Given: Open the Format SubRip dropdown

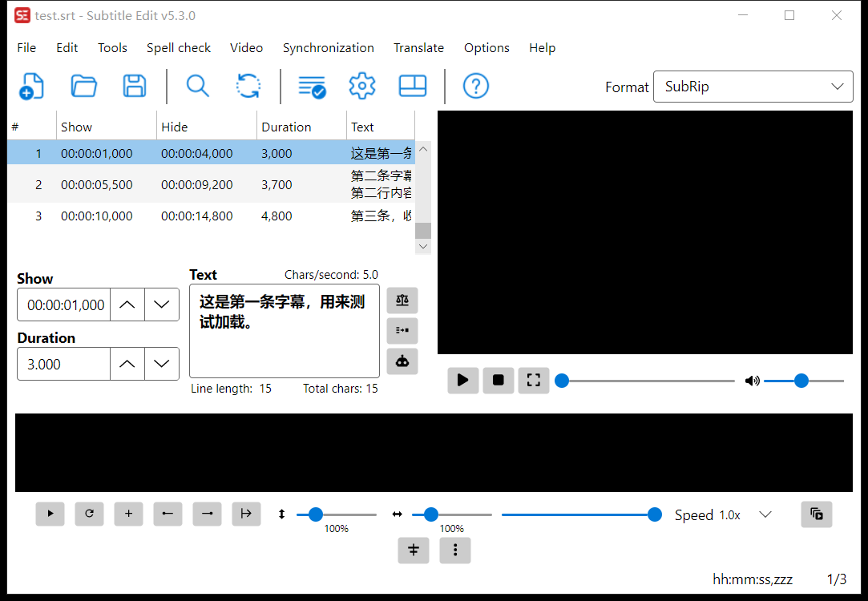Looking at the screenshot, I should point(753,87).
